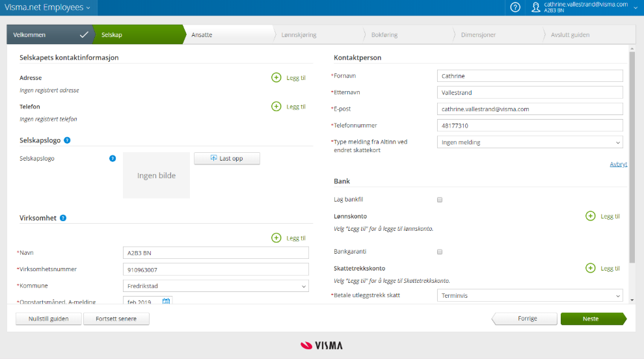This screenshot has height=359, width=644.
Task: Click the Avbryt link
Action: (618, 165)
